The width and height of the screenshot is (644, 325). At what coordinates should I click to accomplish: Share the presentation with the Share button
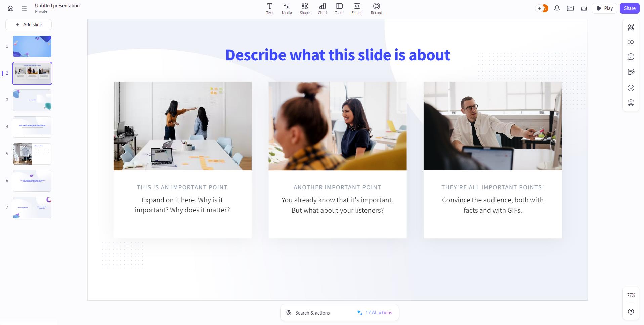click(630, 8)
